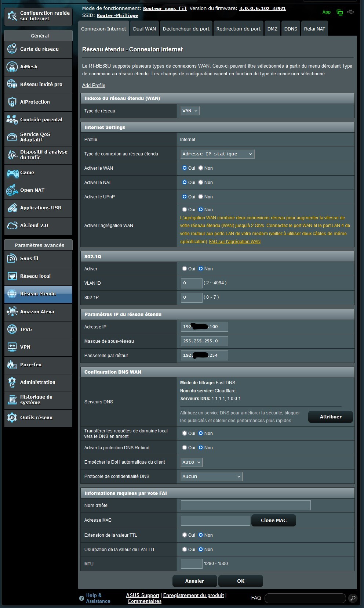Open Enregistrement du produit link
The width and height of the screenshot is (364, 608).
[193, 595]
